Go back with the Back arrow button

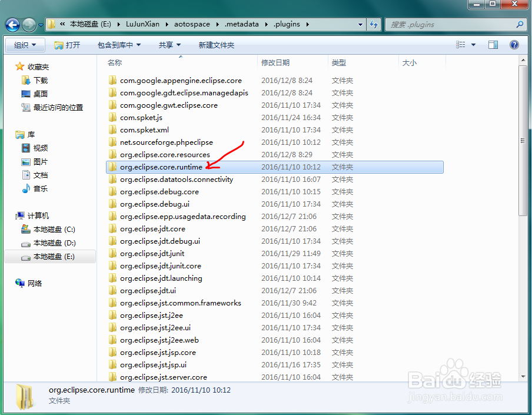point(12,25)
